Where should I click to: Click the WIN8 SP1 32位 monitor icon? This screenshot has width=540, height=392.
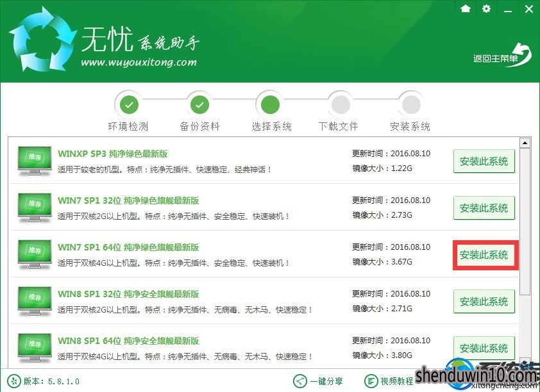35,301
